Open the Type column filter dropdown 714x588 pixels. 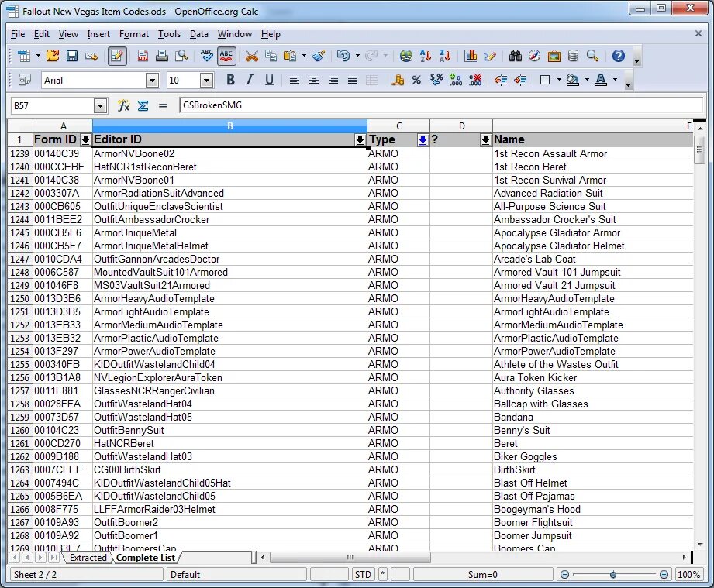[423, 139]
